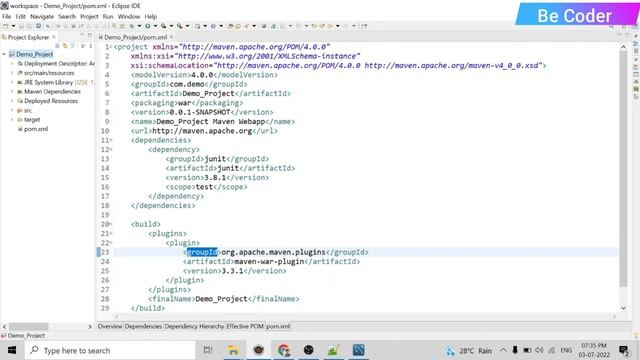Open Google Chrome from taskbar
The image size is (640, 360).
pos(284,350)
